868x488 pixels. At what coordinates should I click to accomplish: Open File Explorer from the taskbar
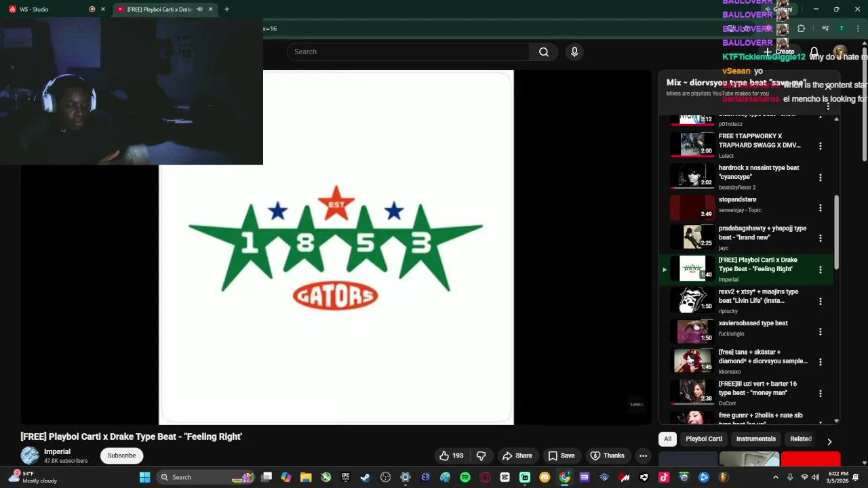[x=306, y=477]
